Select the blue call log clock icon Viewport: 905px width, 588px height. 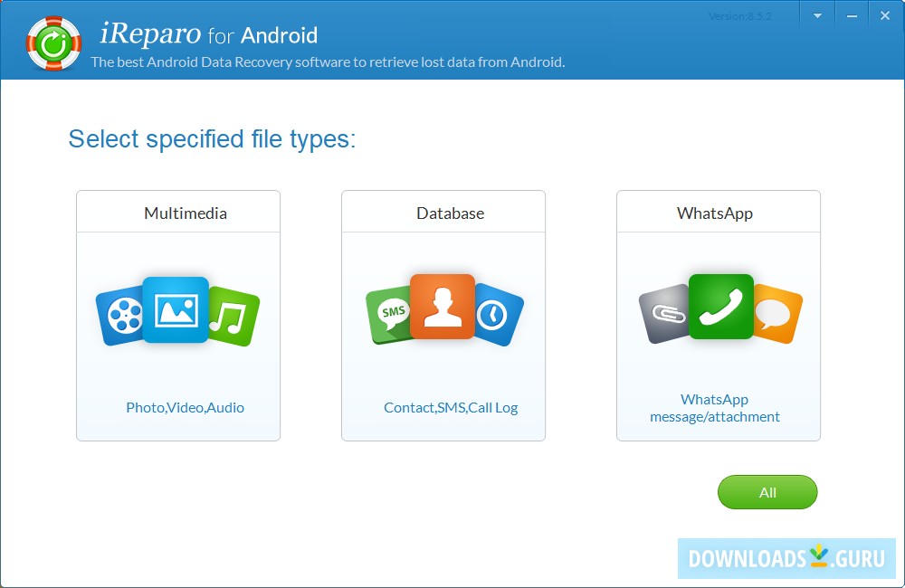pyautogui.click(x=498, y=315)
